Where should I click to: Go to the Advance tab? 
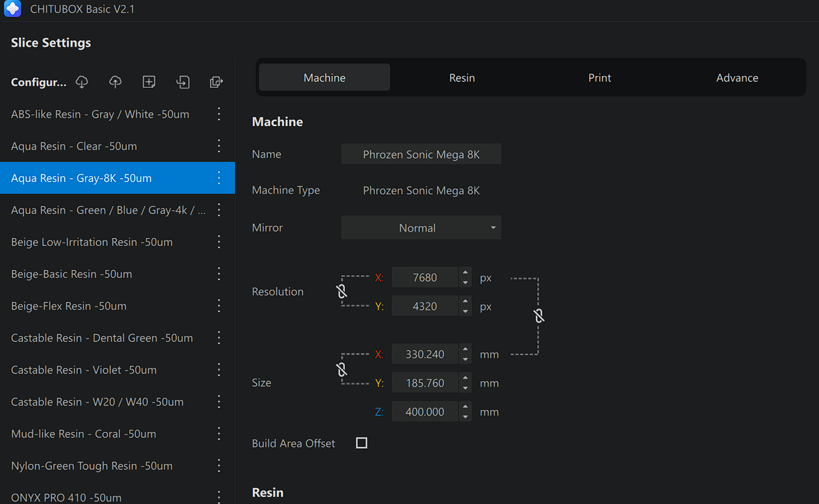tap(737, 78)
